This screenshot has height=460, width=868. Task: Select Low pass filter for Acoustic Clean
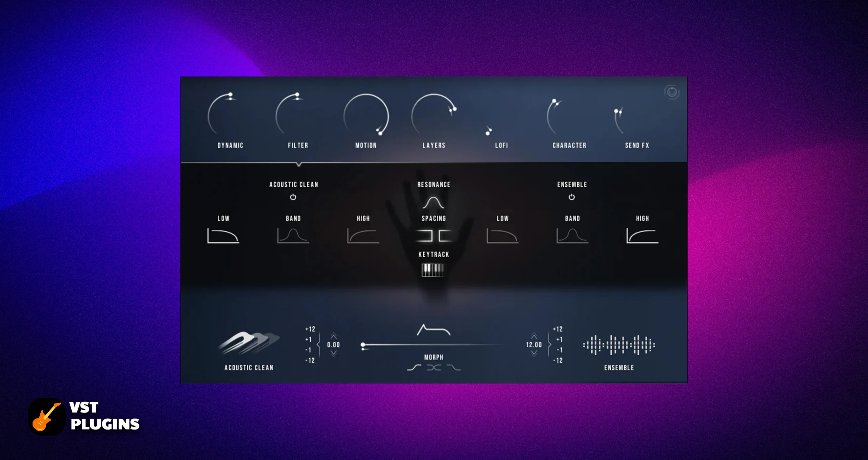click(x=223, y=236)
